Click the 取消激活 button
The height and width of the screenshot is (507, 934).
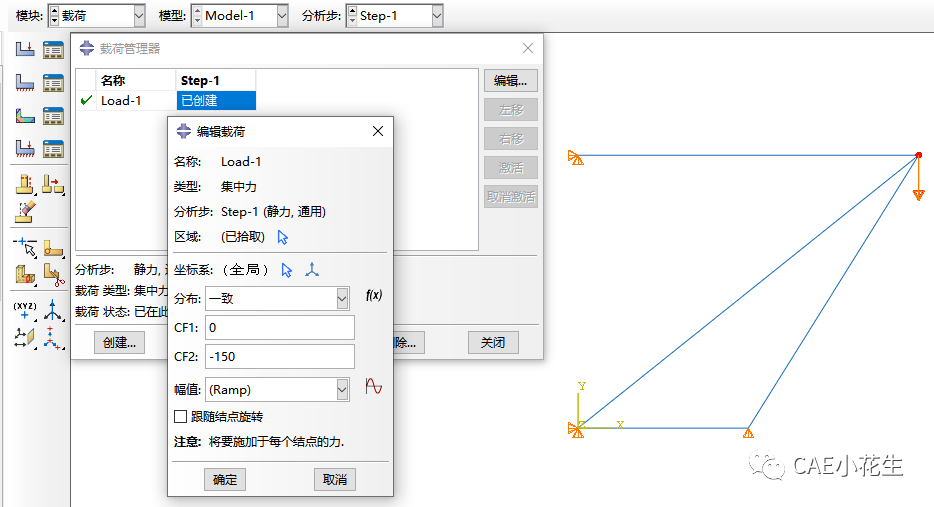coord(510,197)
